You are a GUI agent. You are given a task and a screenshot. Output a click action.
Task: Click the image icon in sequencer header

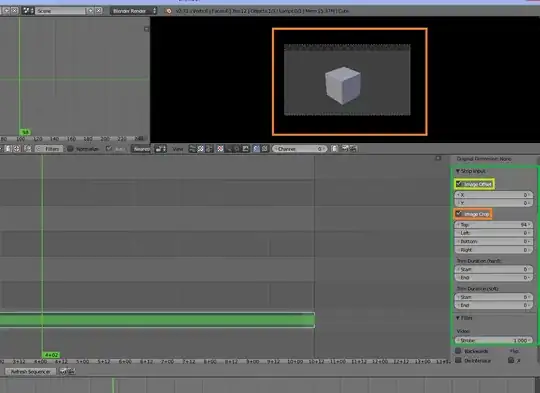click(246, 149)
